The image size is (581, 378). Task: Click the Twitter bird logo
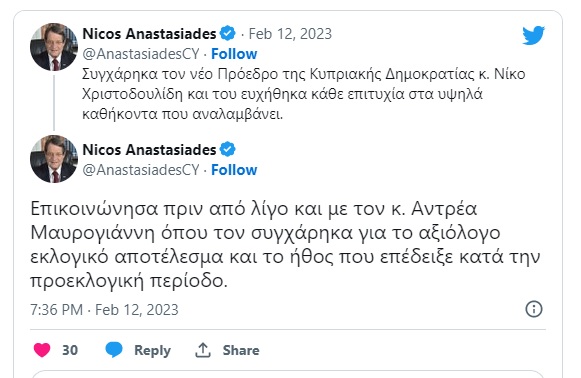(533, 35)
